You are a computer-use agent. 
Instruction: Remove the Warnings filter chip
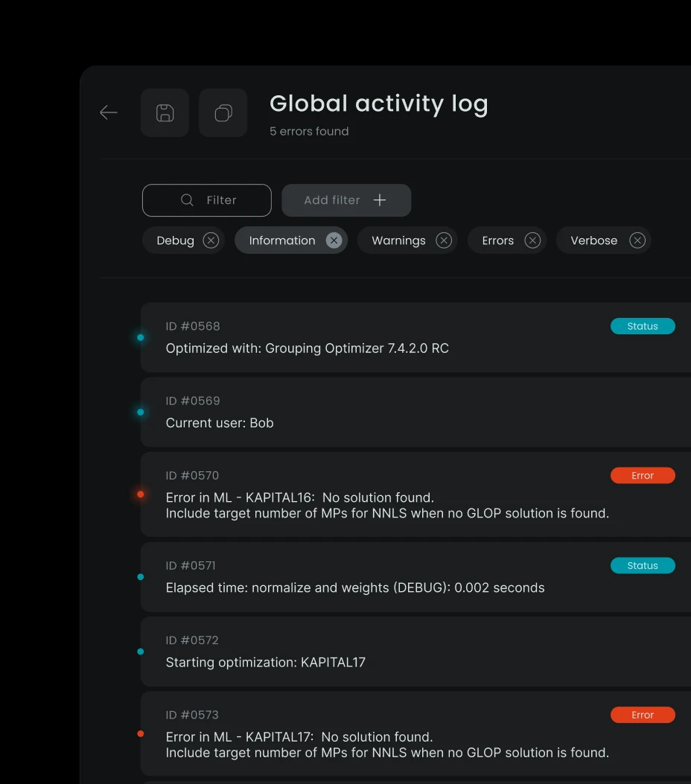444,240
